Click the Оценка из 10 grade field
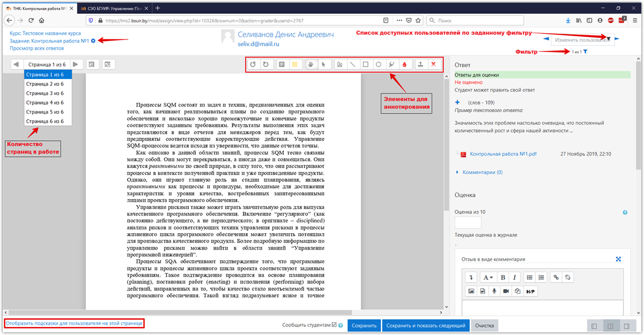 coord(468,222)
